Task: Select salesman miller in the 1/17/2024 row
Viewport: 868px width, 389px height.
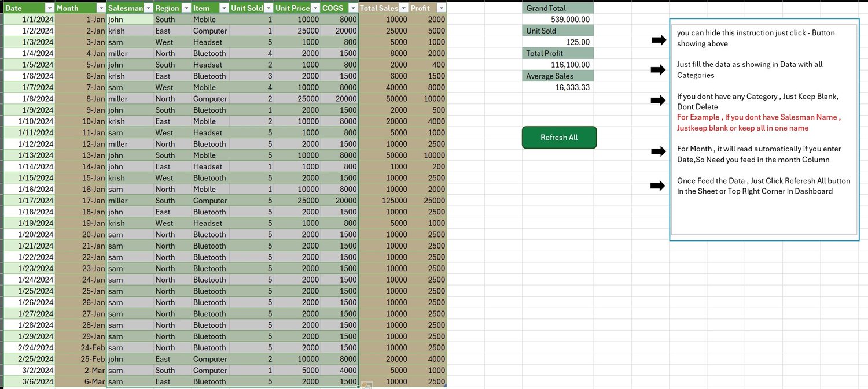Action: pos(130,201)
